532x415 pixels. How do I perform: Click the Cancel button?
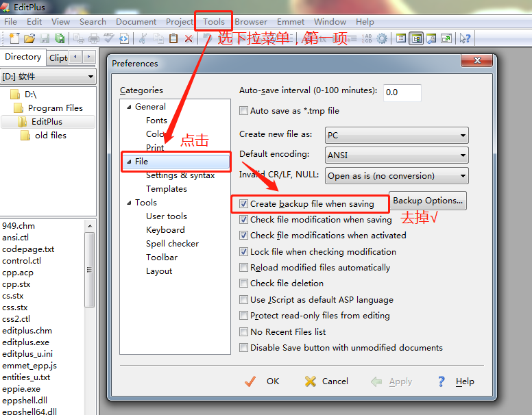click(326, 381)
